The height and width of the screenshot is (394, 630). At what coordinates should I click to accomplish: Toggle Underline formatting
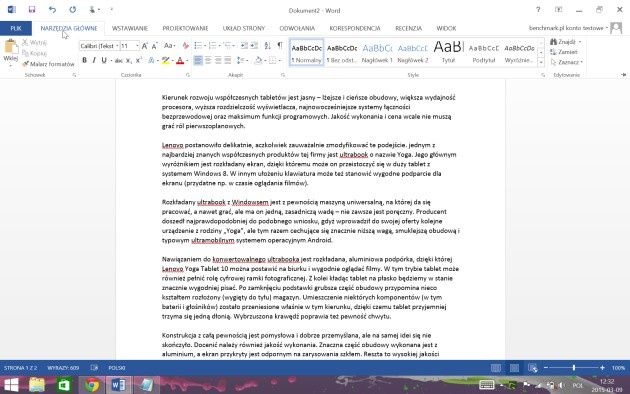(104, 61)
